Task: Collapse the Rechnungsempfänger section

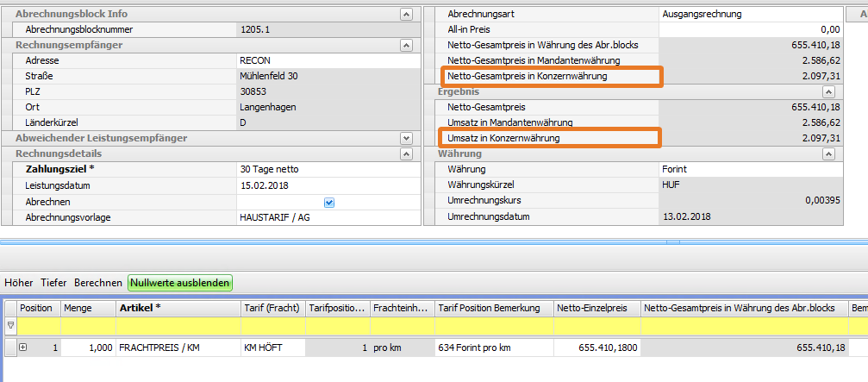Action: (405, 45)
